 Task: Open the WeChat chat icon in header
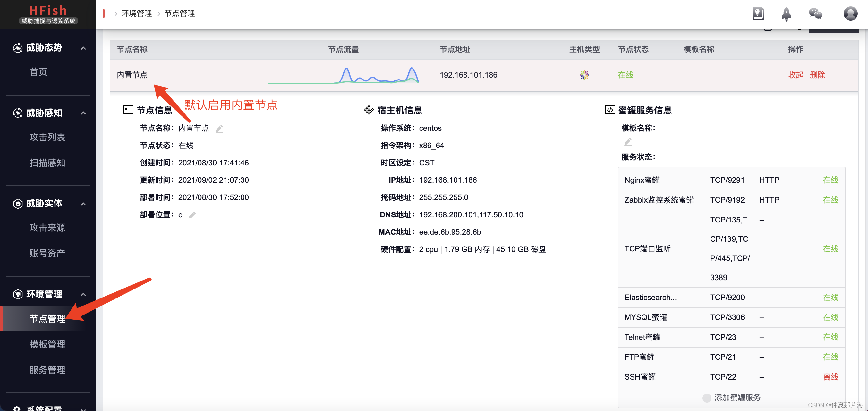[815, 14]
